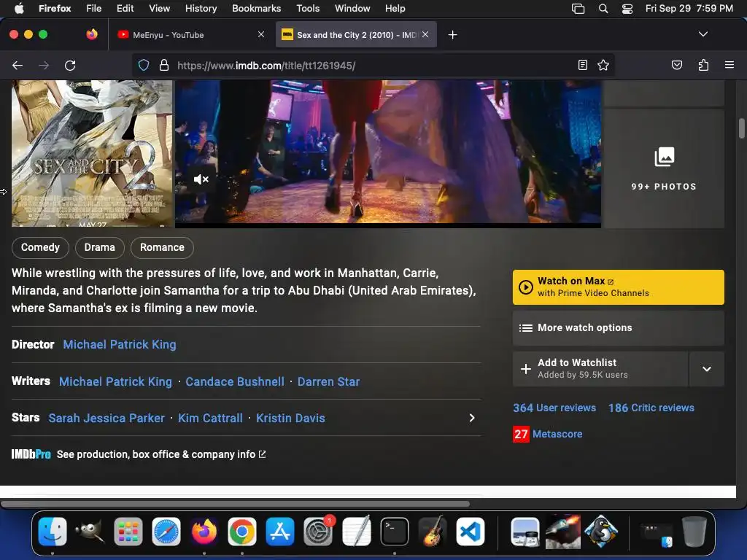Open a new tab with plus button

pyautogui.click(x=452, y=35)
